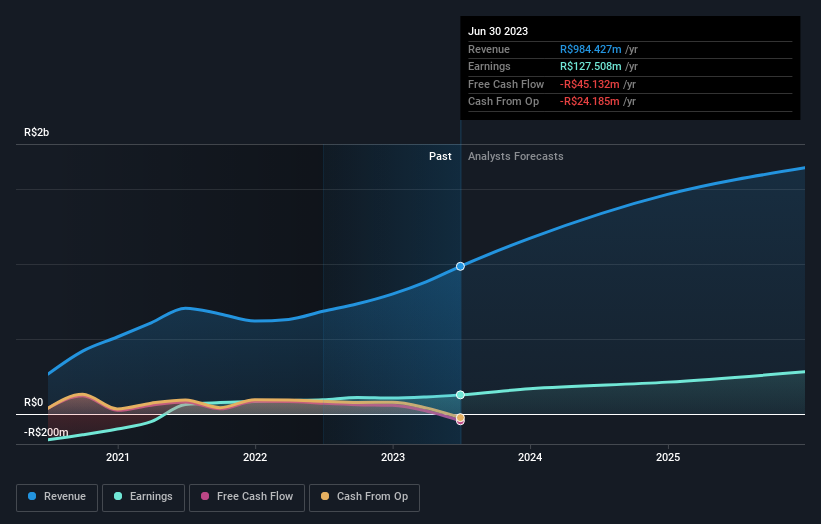Toggle the Free Cash Flow legend button

pyautogui.click(x=247, y=497)
